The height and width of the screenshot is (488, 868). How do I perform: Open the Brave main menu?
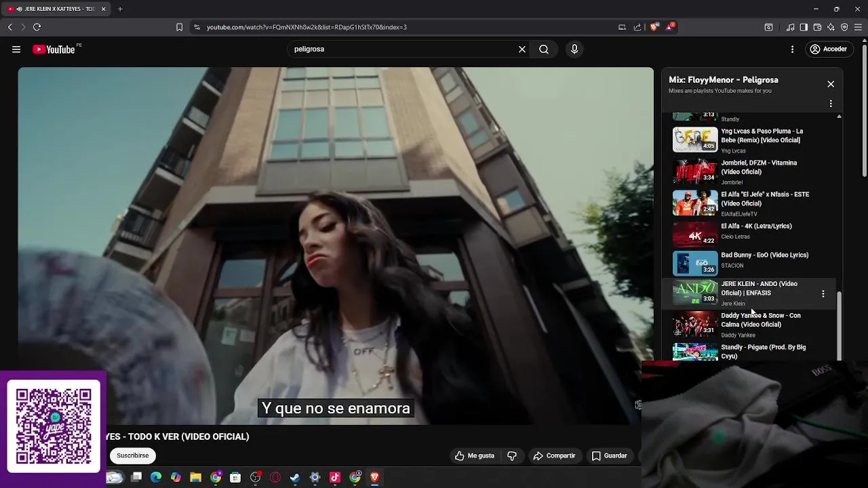tap(859, 27)
